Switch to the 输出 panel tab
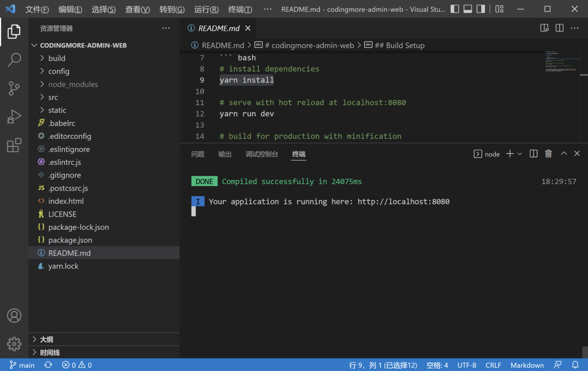 pyautogui.click(x=225, y=154)
